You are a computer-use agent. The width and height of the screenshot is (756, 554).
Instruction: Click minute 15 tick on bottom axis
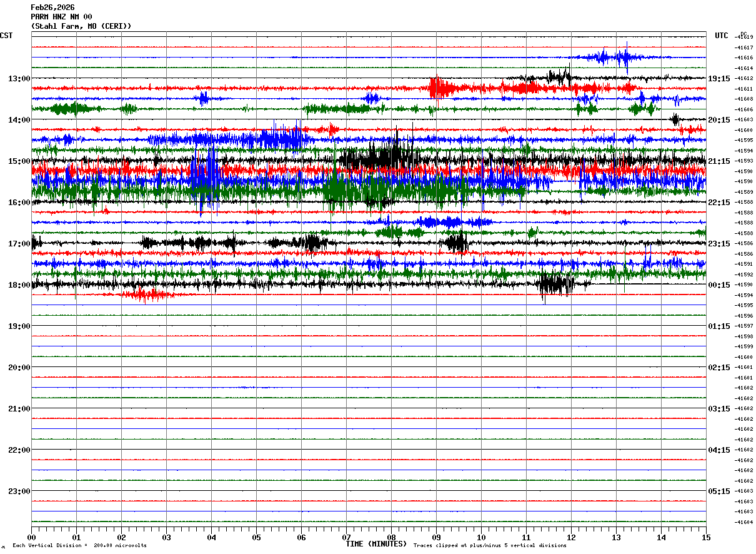705,537
